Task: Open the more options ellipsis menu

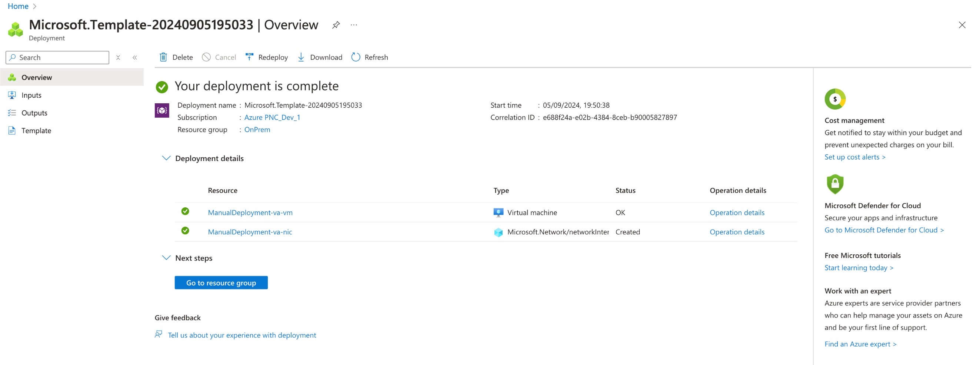Action: pos(354,25)
